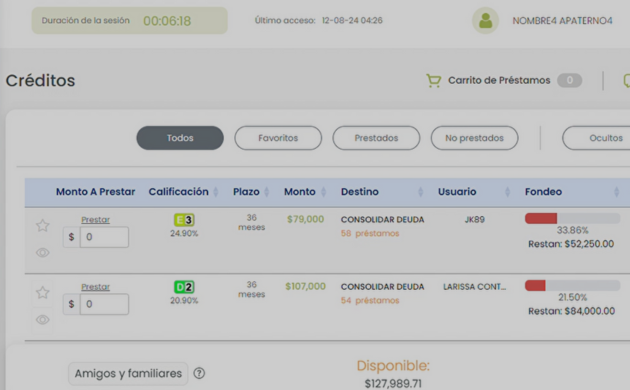Screen dimensions: 630x390
Task: Click the 33.86% funding progress bar
Action: click(x=573, y=218)
